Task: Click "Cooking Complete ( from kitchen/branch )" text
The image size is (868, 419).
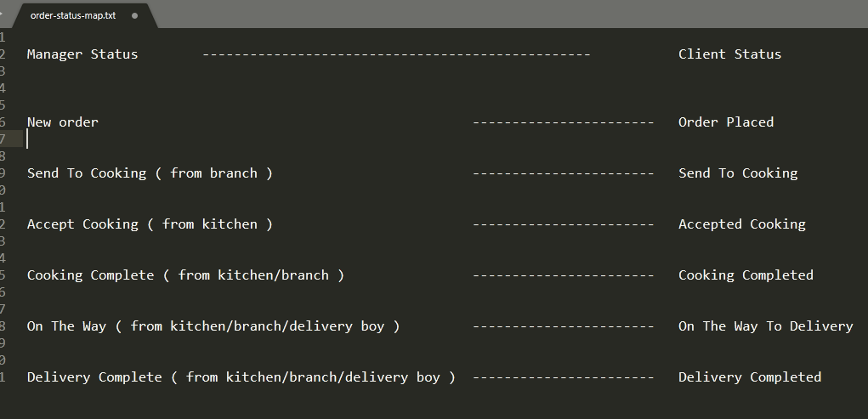Action: [185, 275]
